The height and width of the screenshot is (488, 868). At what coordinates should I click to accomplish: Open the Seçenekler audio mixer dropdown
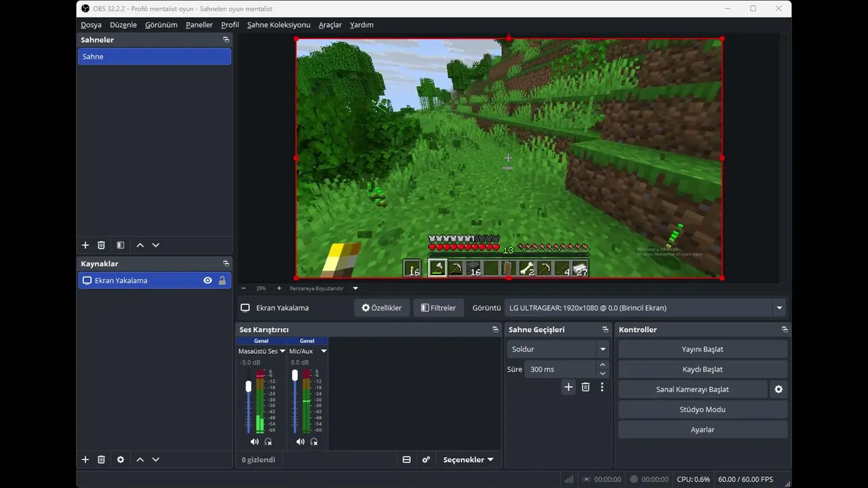(x=469, y=460)
